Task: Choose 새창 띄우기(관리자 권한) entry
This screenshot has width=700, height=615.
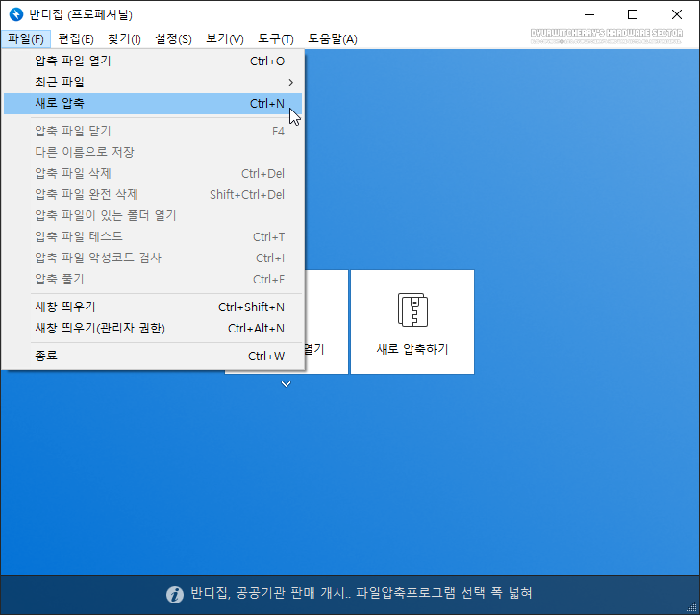Action: [153, 329]
